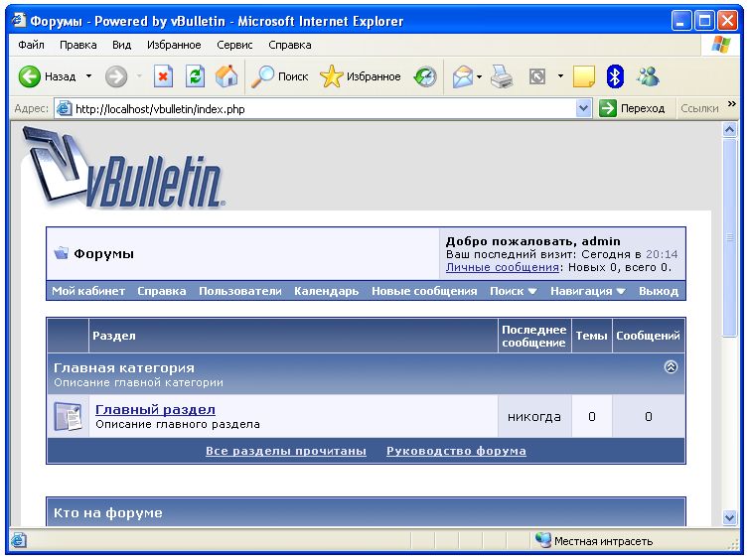Expand the Навигация dropdown menu

(587, 291)
